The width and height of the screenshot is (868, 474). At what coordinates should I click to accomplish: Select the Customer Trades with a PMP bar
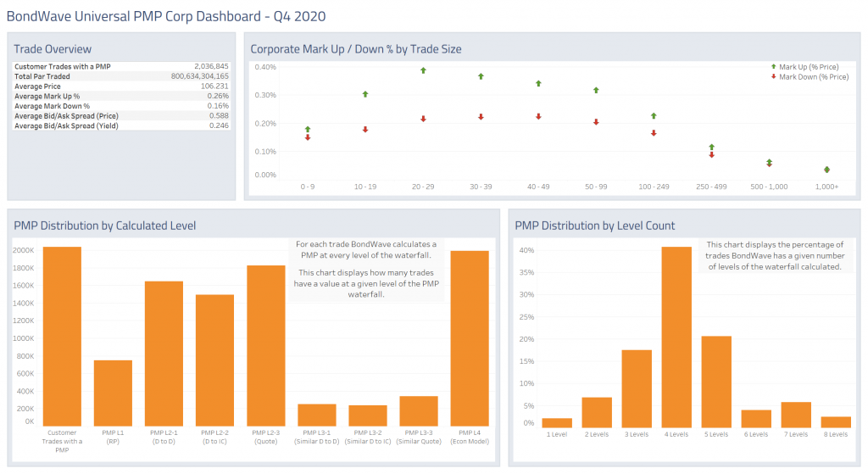(x=62, y=336)
